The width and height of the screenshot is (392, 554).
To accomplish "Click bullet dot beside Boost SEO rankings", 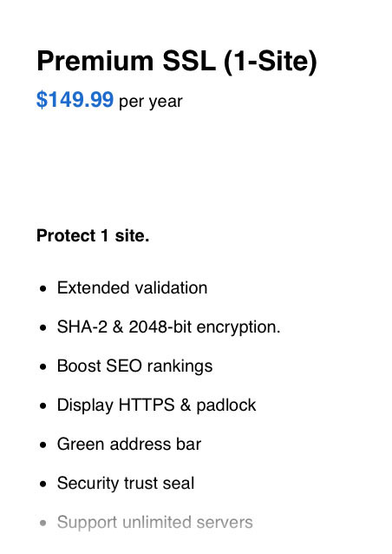I will (x=43, y=366).
